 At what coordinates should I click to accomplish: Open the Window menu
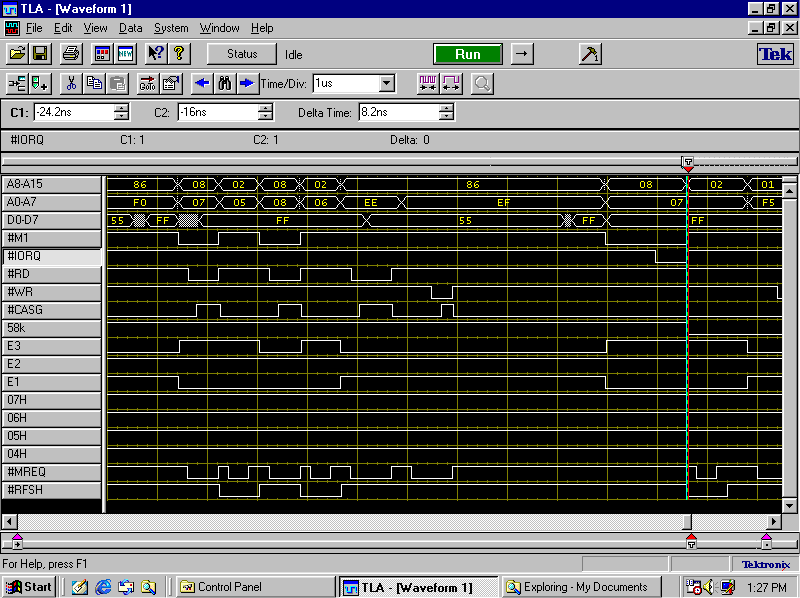pyautogui.click(x=219, y=28)
